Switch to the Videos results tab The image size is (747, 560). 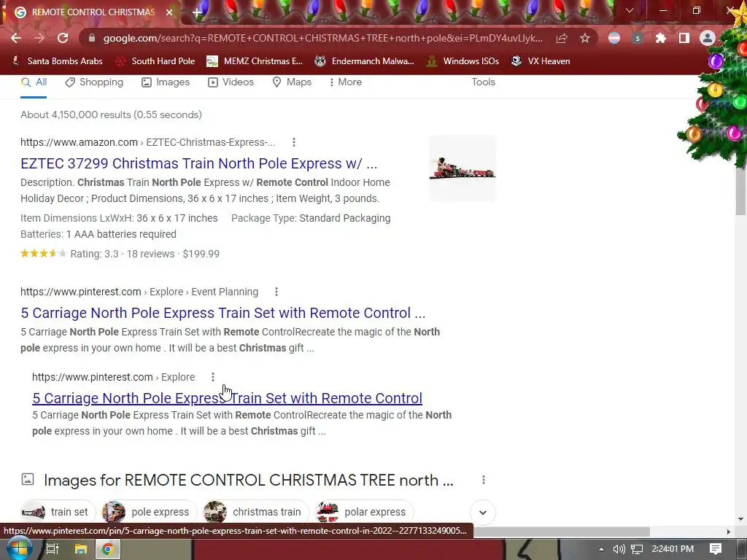(231, 82)
